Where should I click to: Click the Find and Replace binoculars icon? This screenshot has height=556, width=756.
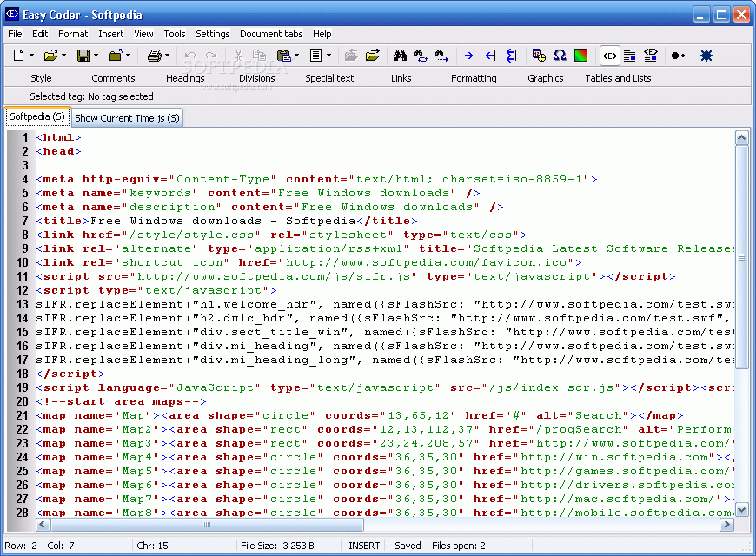click(x=421, y=56)
